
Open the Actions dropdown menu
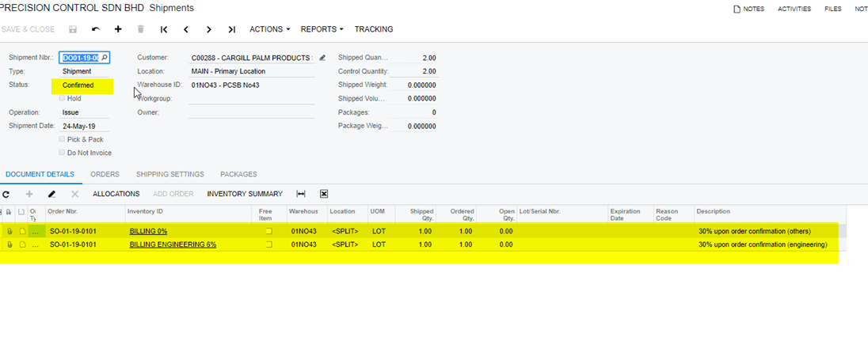coord(269,29)
